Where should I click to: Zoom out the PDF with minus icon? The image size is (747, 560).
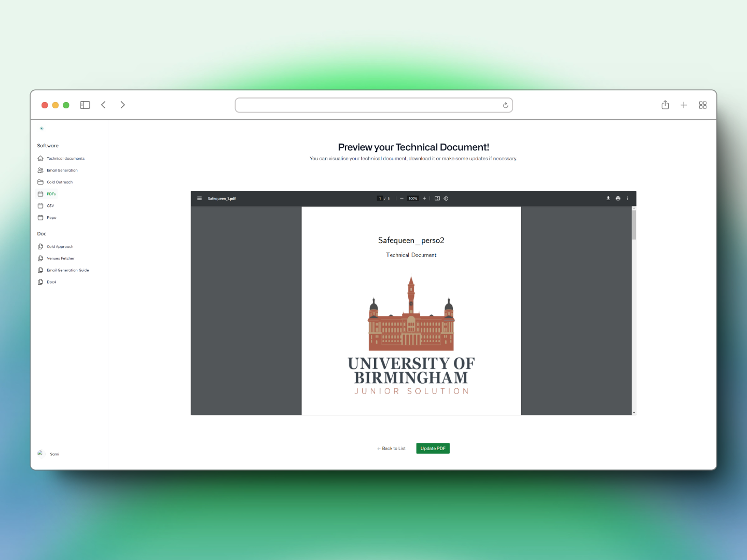pyautogui.click(x=402, y=199)
